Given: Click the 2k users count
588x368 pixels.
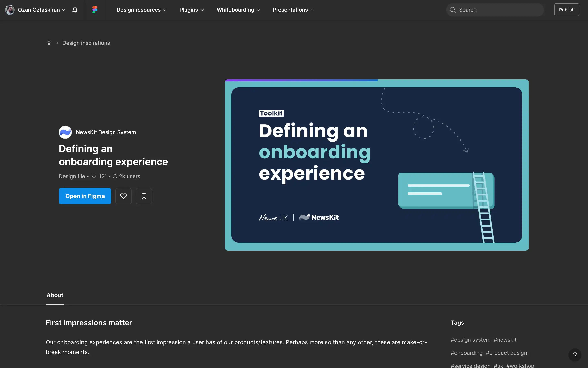Looking at the screenshot, I should [x=127, y=176].
